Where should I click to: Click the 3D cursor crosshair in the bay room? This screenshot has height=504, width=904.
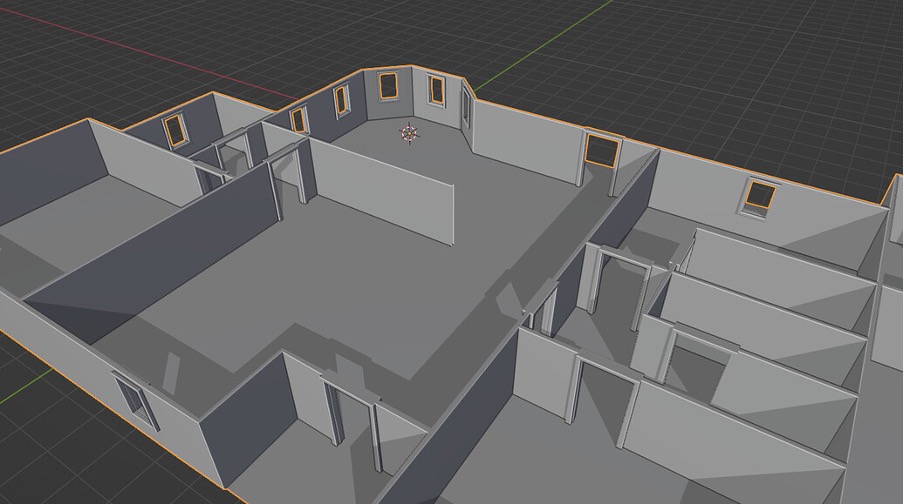pyautogui.click(x=409, y=134)
